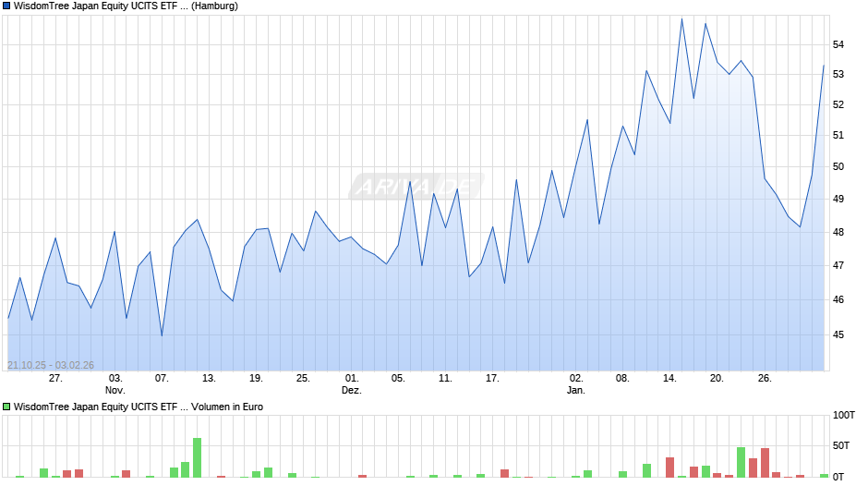Click the date axis label '05.'
This screenshot has height=486, width=868.
[x=398, y=379]
